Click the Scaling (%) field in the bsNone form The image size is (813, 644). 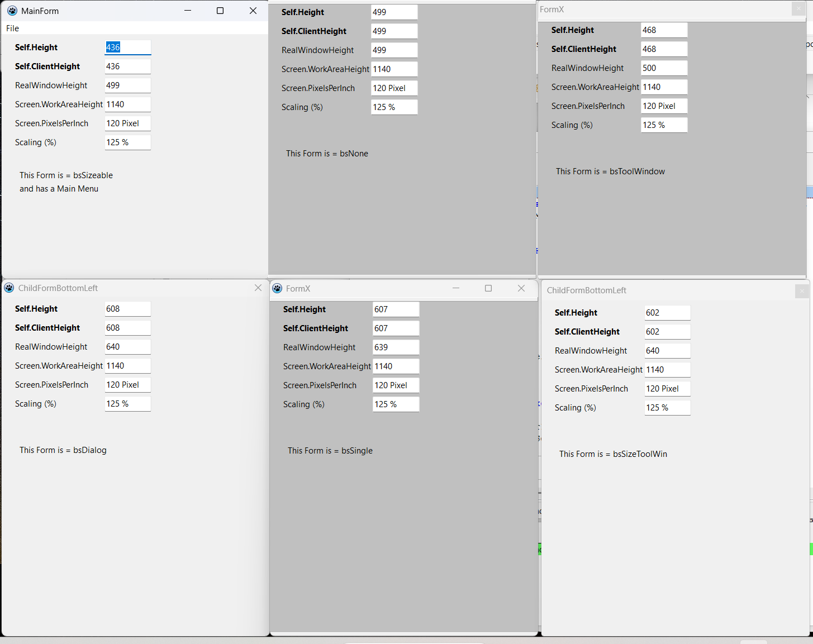point(394,107)
